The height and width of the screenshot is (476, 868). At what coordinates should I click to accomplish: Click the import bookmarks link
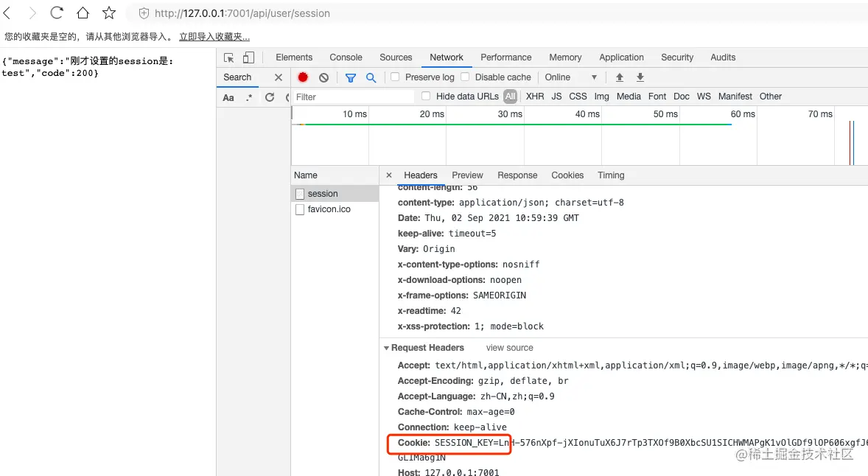[x=214, y=37]
